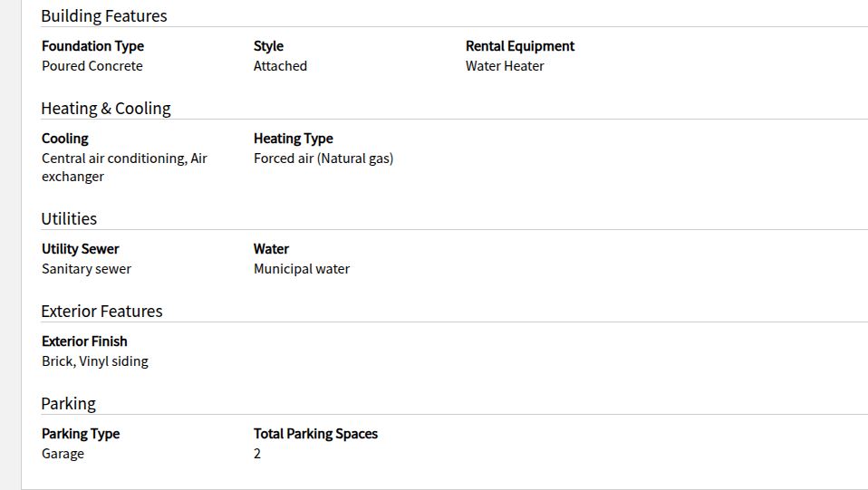Select the Rental Equipment label

(520, 46)
